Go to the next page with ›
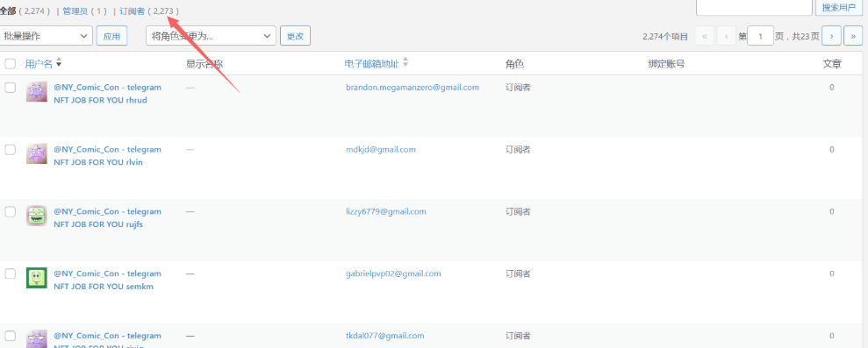 (831, 37)
